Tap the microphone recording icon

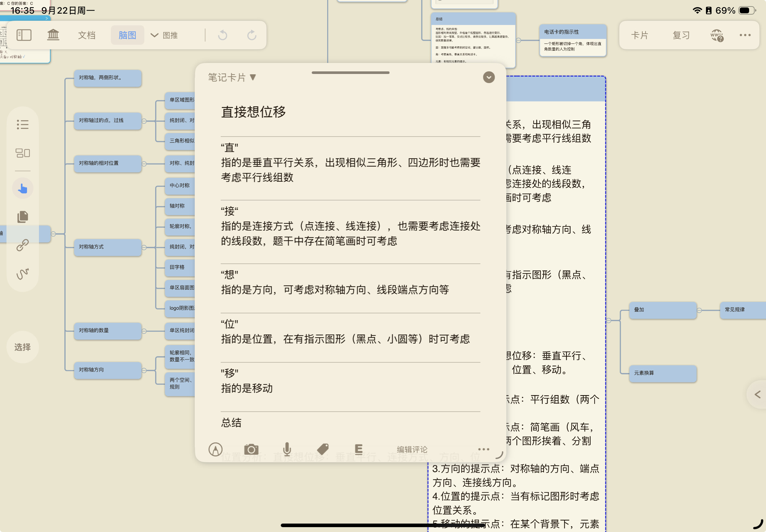tap(287, 450)
